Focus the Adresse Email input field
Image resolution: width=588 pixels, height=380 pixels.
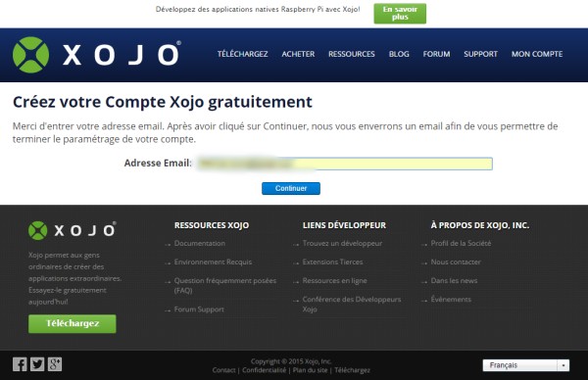[345, 164]
